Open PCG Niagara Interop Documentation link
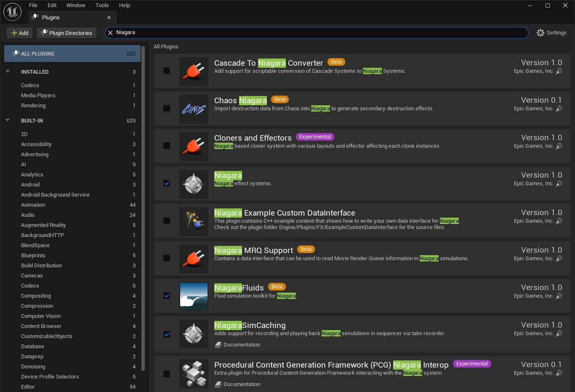575x392 pixels. (238, 384)
